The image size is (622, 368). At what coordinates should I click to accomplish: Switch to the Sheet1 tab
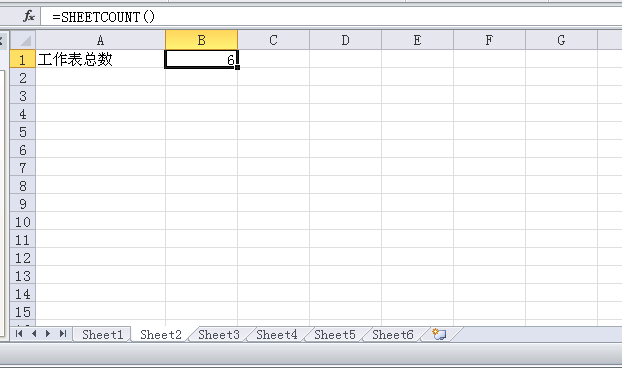point(103,335)
